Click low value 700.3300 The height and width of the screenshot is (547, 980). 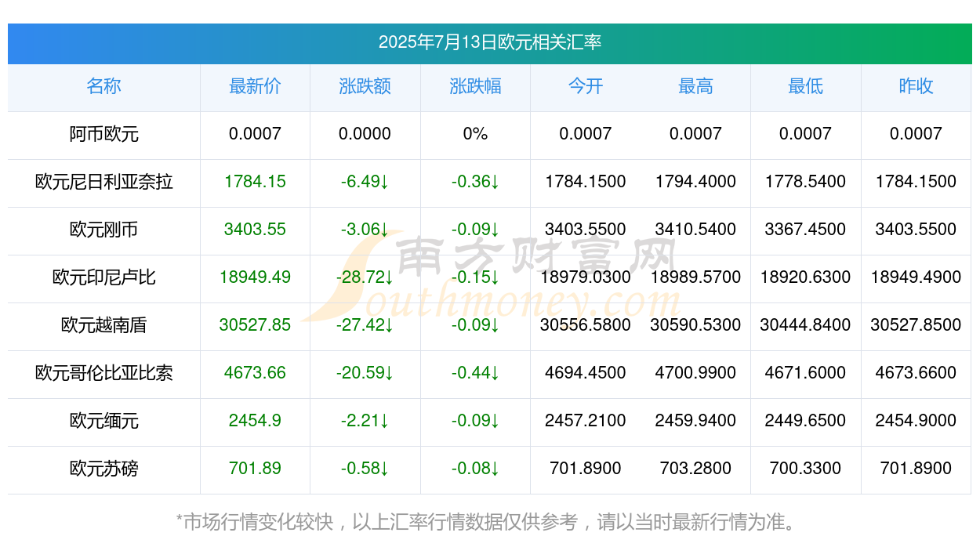click(x=805, y=469)
